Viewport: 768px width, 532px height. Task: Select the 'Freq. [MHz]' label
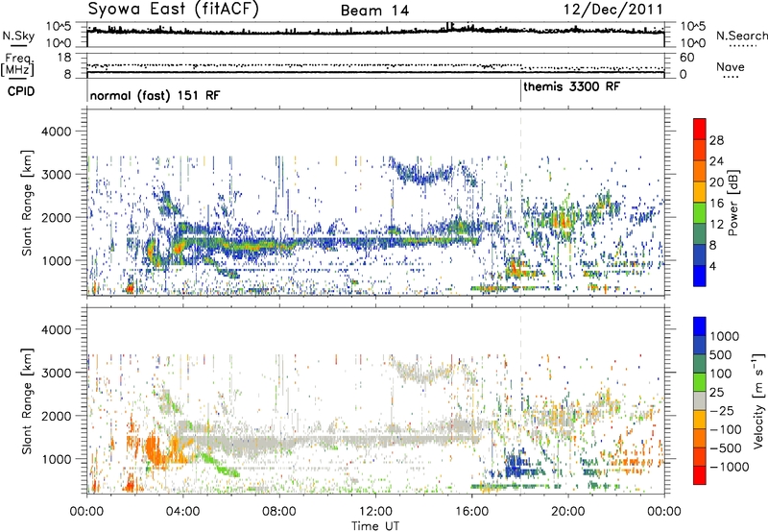(x=17, y=65)
